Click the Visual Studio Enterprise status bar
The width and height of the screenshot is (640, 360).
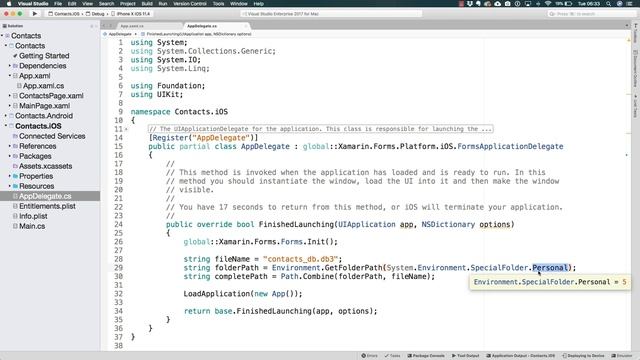[x=331, y=14]
